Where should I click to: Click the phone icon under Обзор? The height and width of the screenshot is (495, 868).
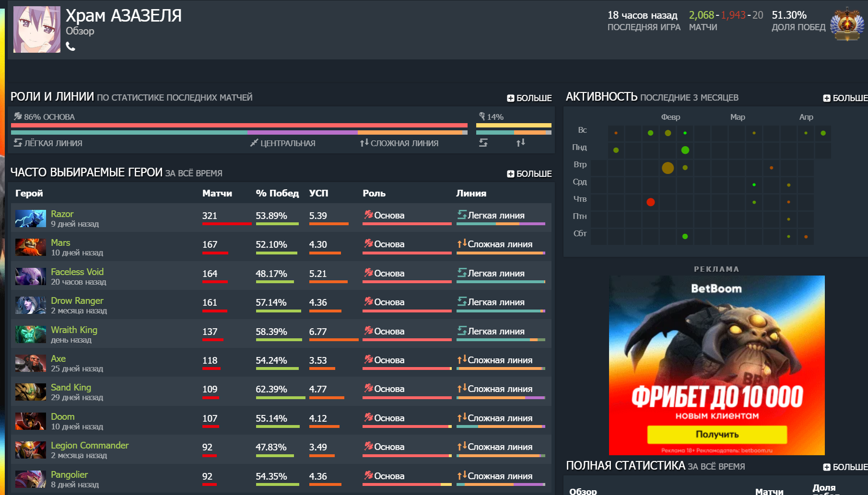[x=70, y=46]
